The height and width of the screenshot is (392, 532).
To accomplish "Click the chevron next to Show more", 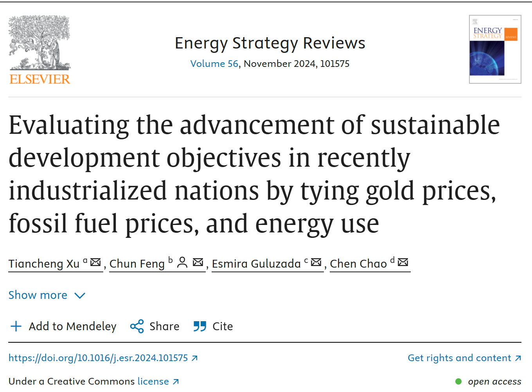I will click(80, 295).
